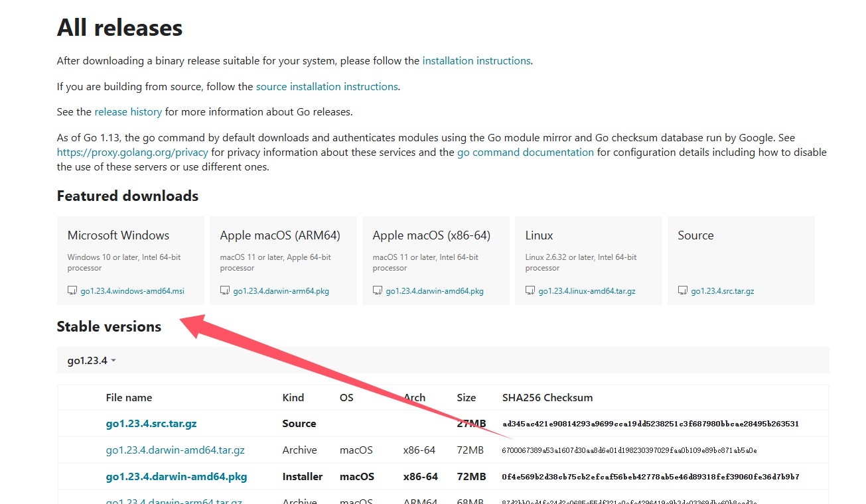Click download icon beside go1.23.4.linux-amd64.tar.gz
Image resolution: width=866 pixels, height=504 pixels.
[x=530, y=290]
